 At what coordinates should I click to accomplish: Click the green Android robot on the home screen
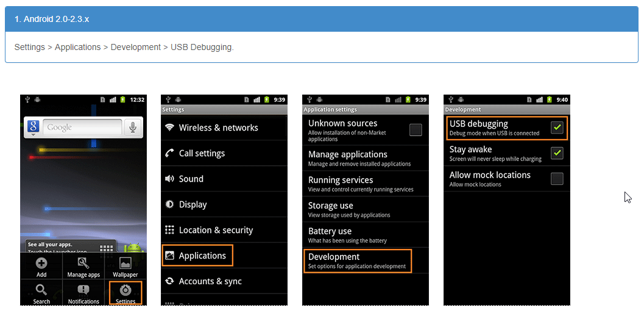click(x=133, y=248)
